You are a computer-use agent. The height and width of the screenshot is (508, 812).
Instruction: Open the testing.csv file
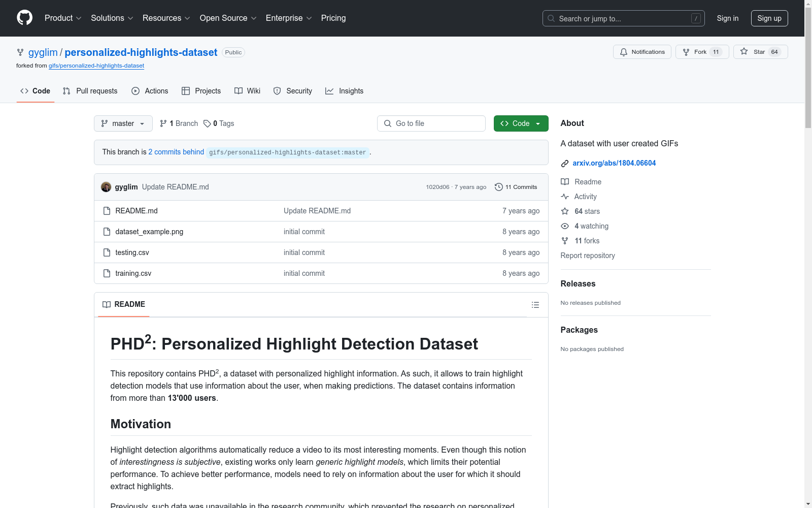pos(132,252)
